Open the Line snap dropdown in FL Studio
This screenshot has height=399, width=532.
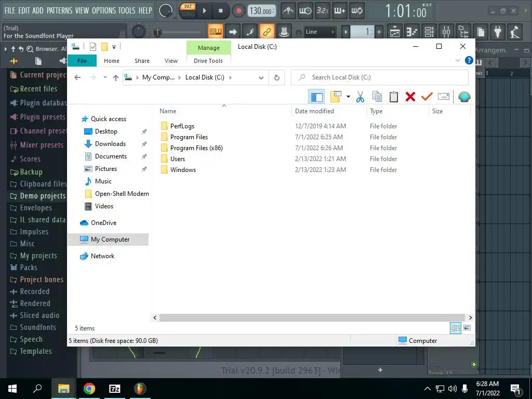coord(320,32)
